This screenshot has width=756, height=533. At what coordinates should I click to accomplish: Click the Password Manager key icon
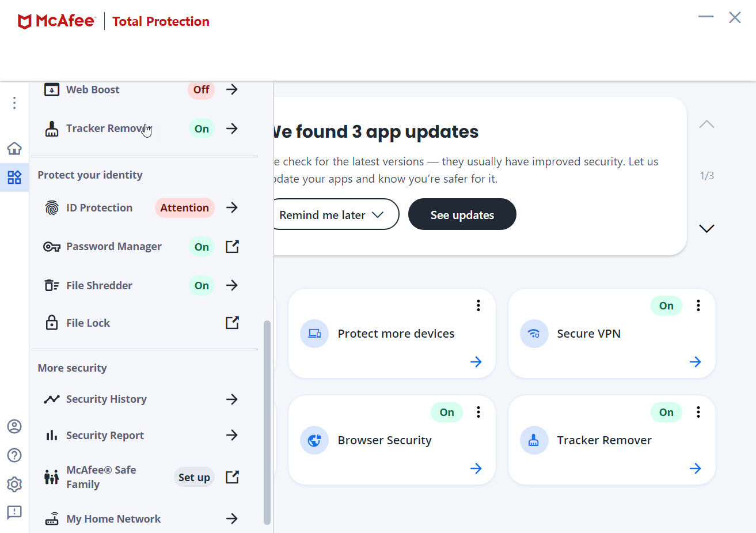pyautogui.click(x=52, y=247)
